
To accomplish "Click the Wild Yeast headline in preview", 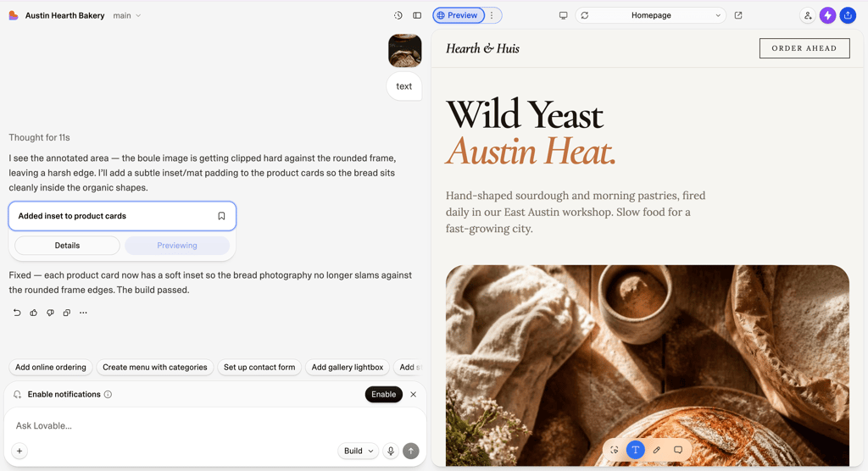I will point(524,115).
